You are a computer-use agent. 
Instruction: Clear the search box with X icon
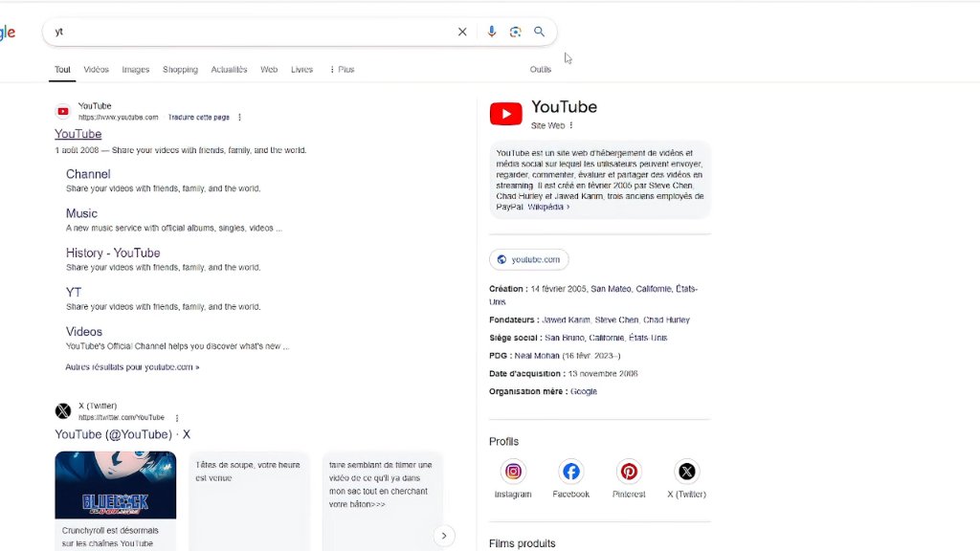[462, 32]
